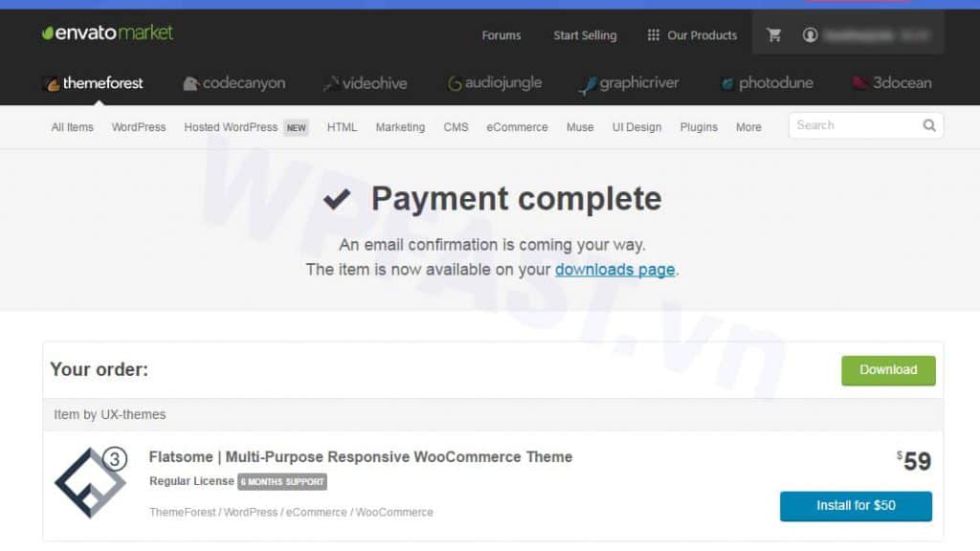
Task: Open the Flatsome theme logo thumbnail
Action: click(x=91, y=482)
